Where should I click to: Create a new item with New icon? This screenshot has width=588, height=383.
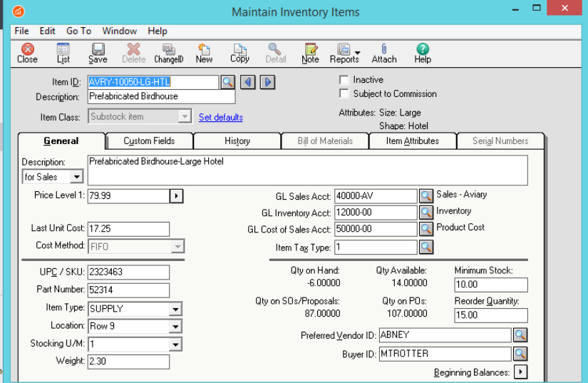[204, 53]
